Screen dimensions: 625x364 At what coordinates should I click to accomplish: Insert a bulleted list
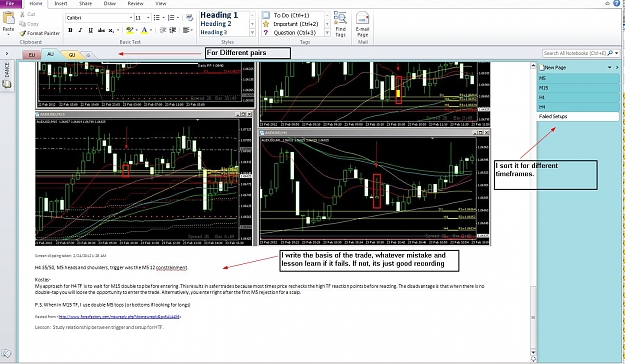point(156,18)
